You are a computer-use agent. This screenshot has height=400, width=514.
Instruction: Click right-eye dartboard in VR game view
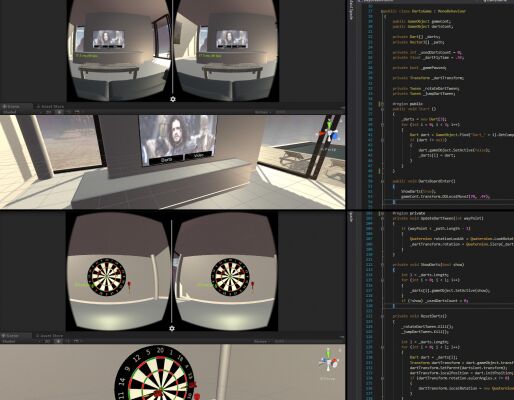(230, 277)
